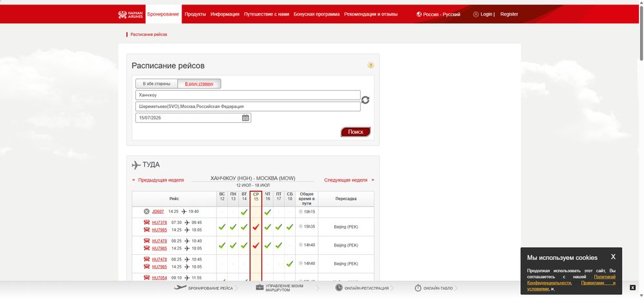Open the Продукты menu

(195, 14)
